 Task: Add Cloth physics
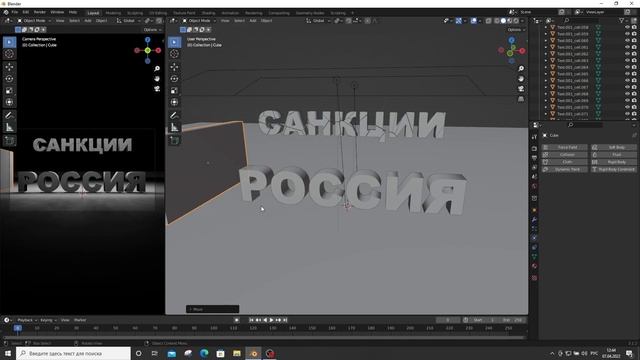[564, 162]
